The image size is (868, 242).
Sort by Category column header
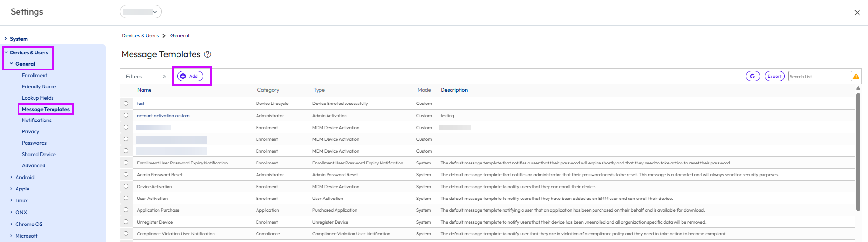[x=268, y=90]
